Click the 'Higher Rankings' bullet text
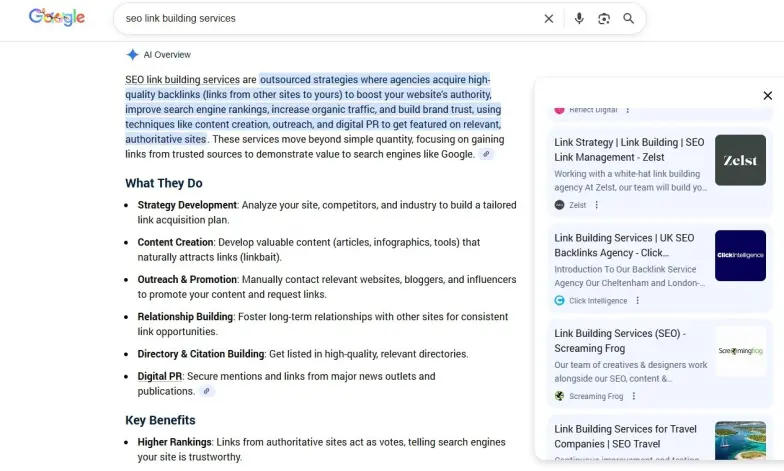 [x=174, y=442]
